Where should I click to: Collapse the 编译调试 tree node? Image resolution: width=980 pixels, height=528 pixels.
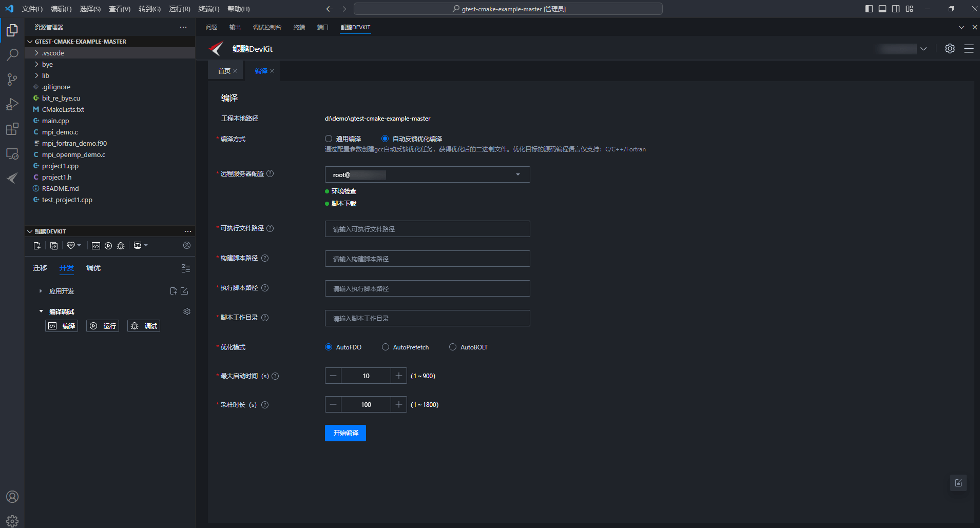41,311
